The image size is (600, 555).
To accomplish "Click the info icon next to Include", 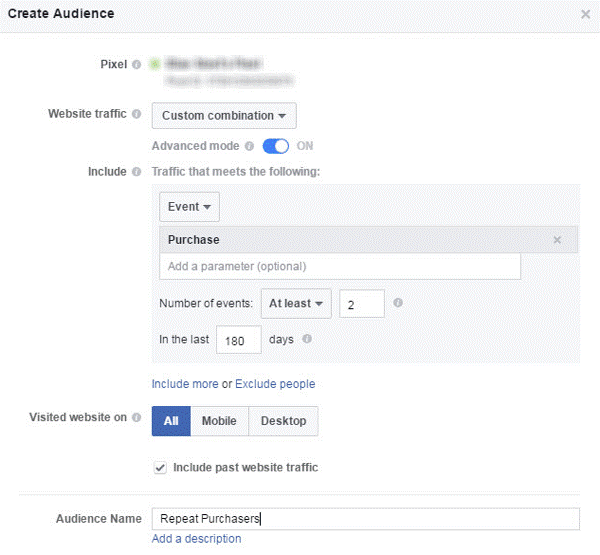I will tap(136, 171).
